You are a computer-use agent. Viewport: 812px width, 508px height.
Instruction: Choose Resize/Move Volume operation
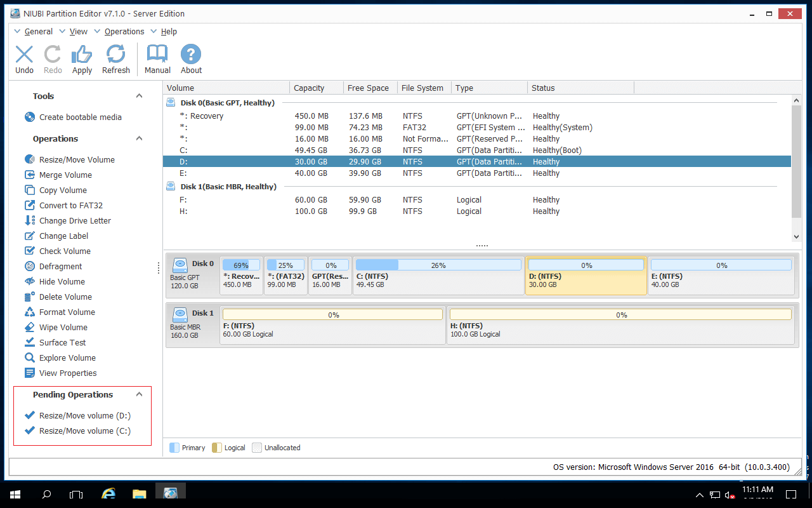[70, 159]
